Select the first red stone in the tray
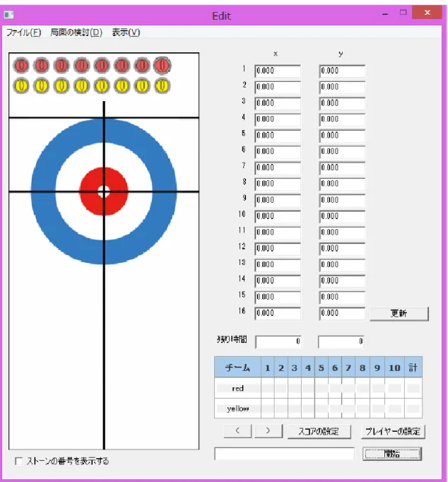Image resolution: width=448 pixels, height=482 pixels. coord(21,66)
